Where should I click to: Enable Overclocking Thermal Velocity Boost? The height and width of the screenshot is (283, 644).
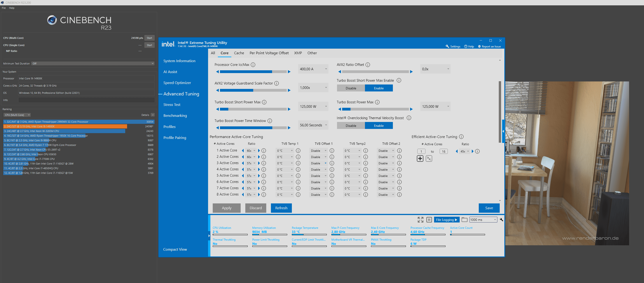click(379, 126)
